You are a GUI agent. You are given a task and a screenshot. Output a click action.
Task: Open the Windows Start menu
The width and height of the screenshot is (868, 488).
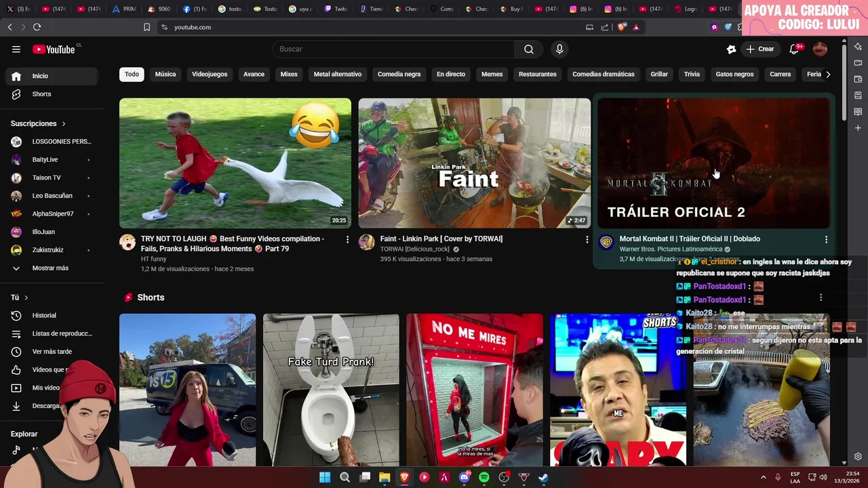tap(325, 477)
